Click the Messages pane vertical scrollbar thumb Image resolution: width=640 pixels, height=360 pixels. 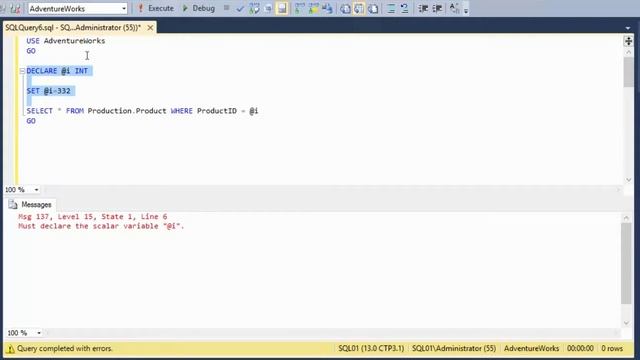(627, 264)
